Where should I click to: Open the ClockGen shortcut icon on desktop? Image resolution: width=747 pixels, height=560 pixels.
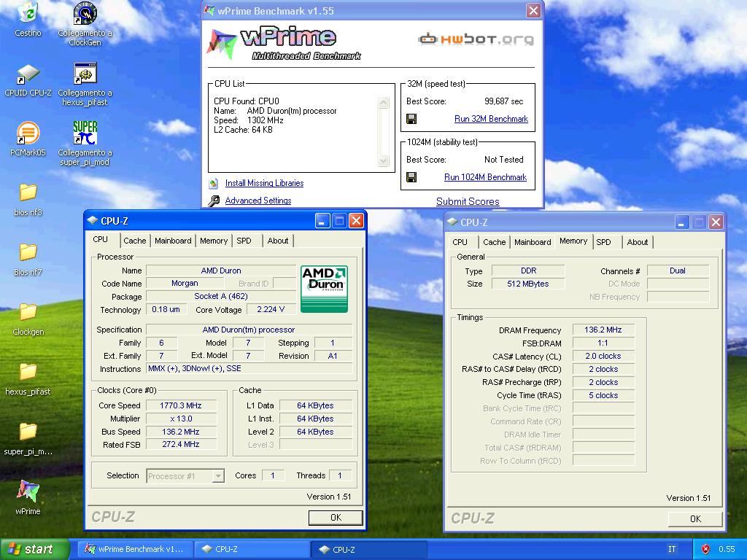(85, 13)
